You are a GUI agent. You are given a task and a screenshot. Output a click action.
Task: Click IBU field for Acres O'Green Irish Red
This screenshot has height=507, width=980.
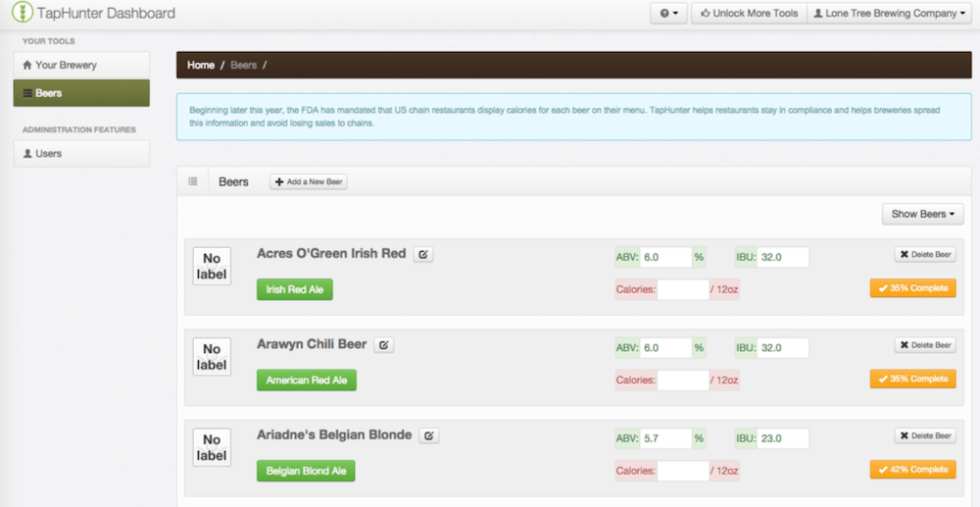[783, 257]
